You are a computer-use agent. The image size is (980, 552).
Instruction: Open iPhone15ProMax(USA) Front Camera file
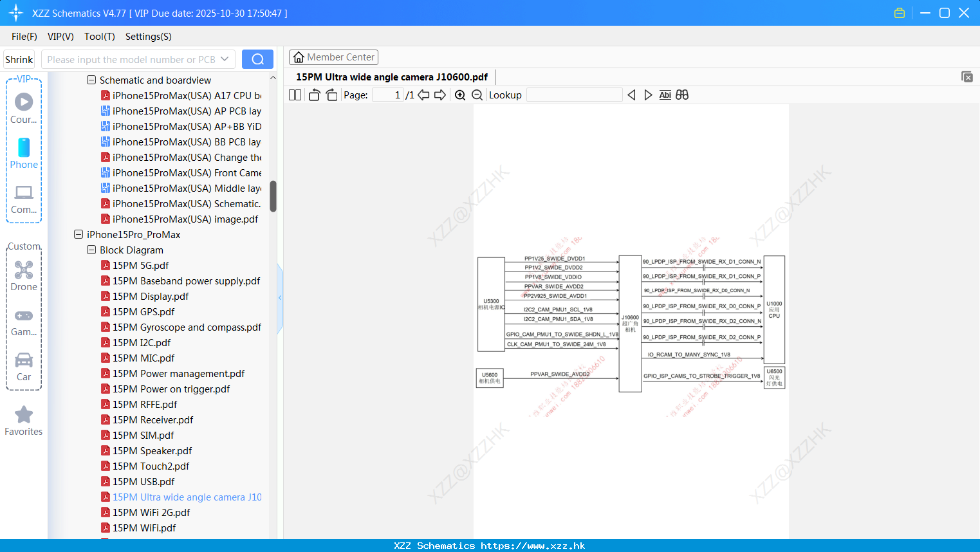coord(181,173)
